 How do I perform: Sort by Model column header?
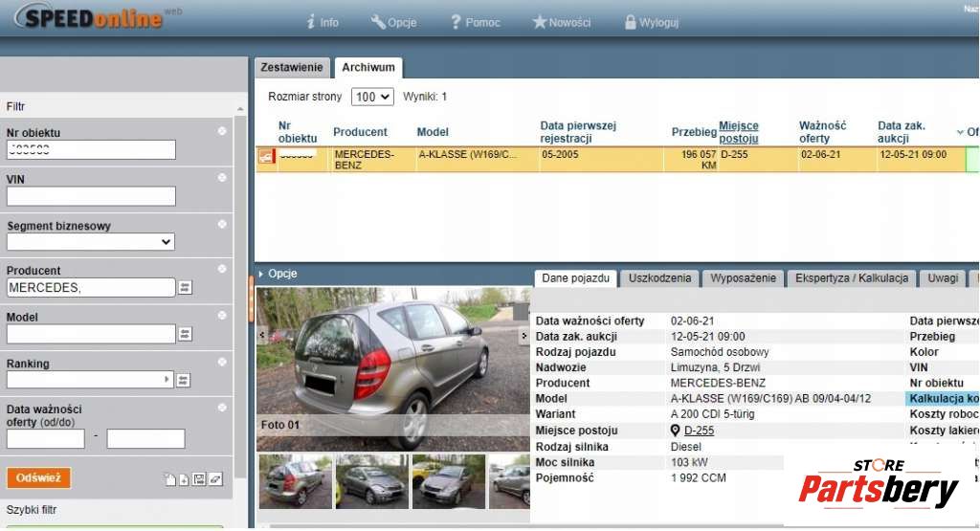click(433, 132)
